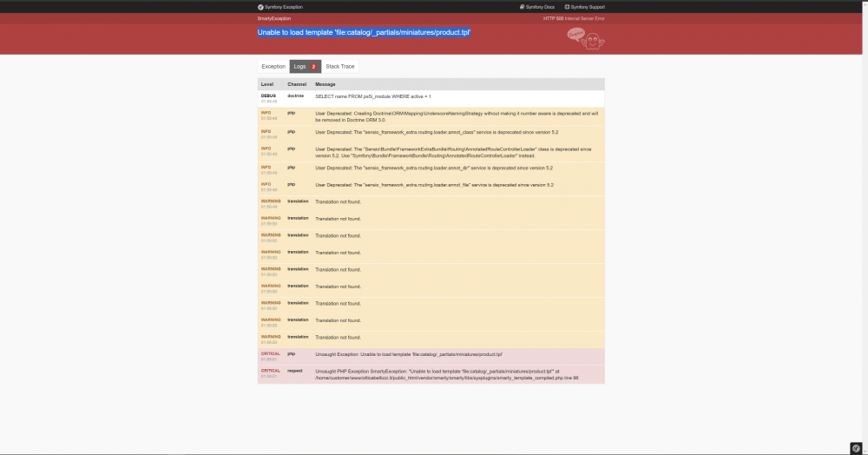The width and height of the screenshot is (868, 455).
Task: Click the Message column header
Action: pyautogui.click(x=325, y=84)
